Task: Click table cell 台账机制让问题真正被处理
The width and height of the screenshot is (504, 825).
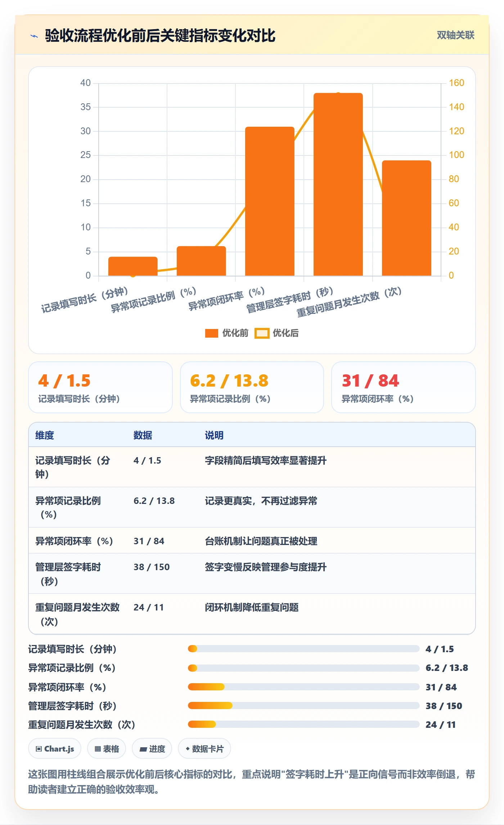Action: tap(261, 541)
